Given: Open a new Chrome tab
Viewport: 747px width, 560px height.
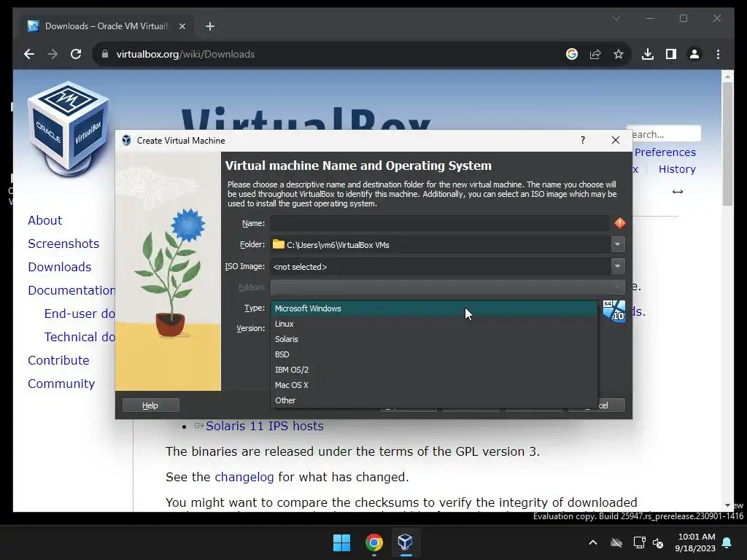Looking at the screenshot, I should [210, 26].
